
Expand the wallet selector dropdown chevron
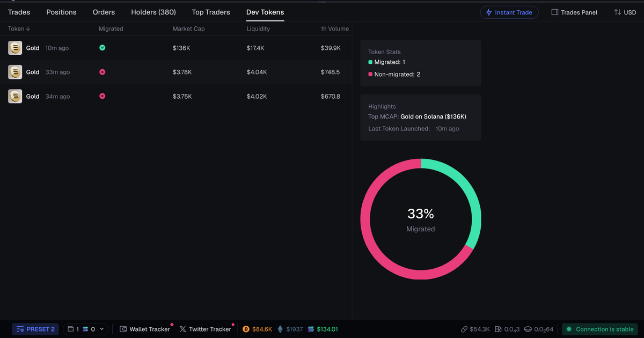[x=102, y=329]
